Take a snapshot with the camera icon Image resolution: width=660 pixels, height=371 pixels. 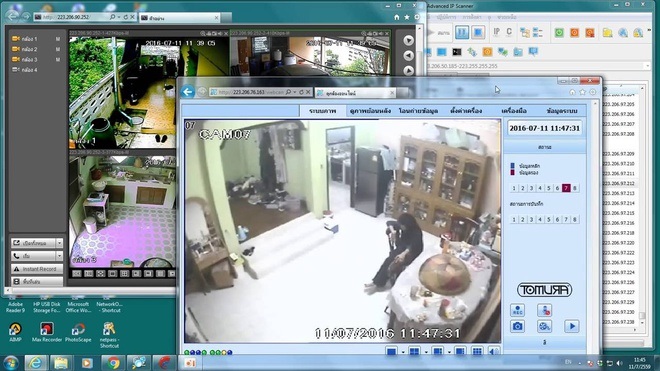[x=517, y=326]
